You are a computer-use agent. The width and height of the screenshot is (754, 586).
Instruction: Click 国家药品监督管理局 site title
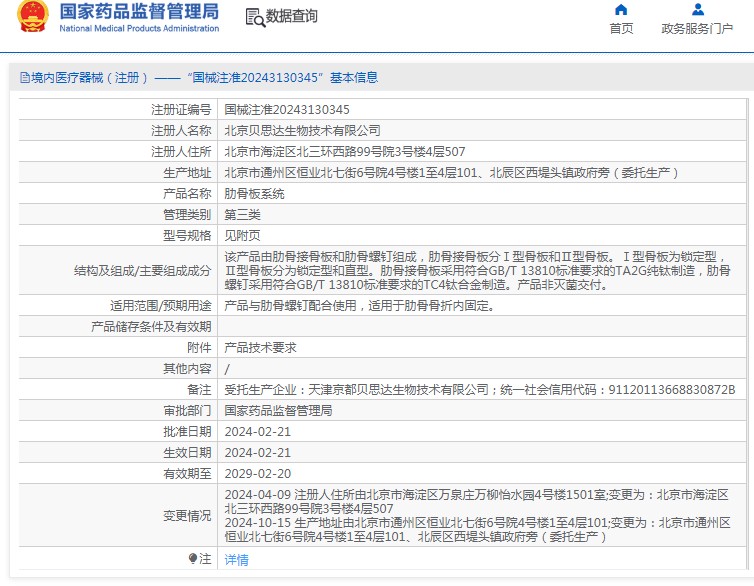tap(139, 12)
